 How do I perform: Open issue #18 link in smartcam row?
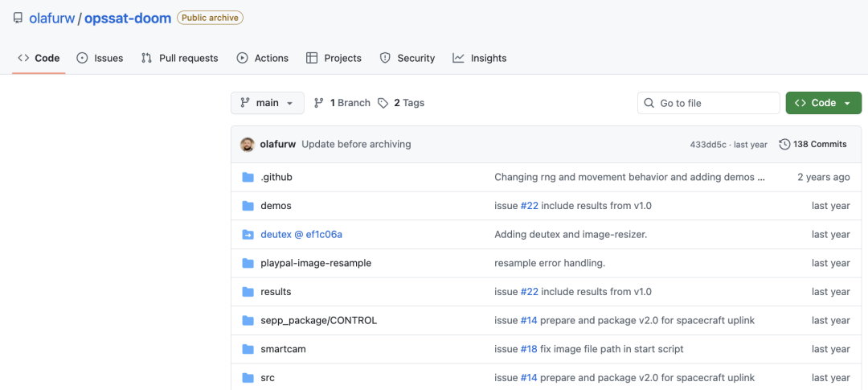click(x=529, y=350)
